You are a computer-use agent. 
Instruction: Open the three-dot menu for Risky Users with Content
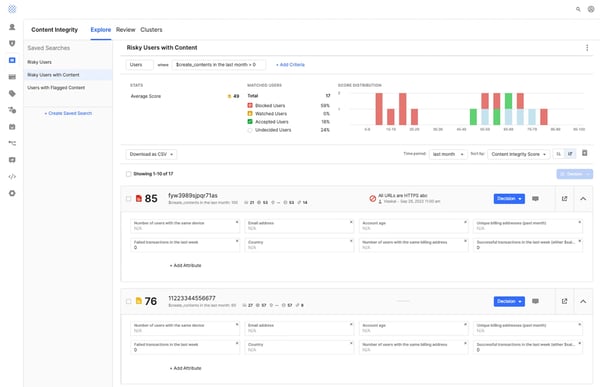click(x=587, y=48)
